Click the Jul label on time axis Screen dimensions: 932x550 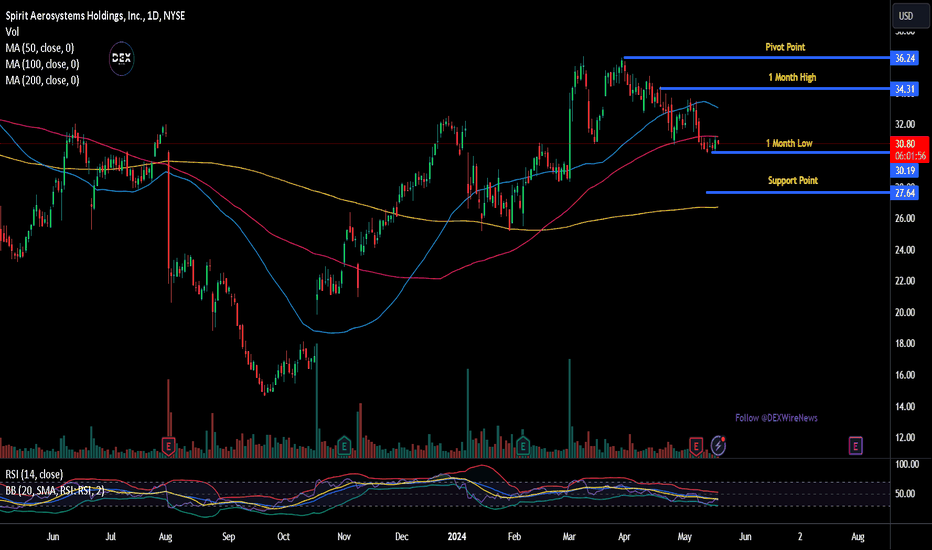tap(111, 536)
